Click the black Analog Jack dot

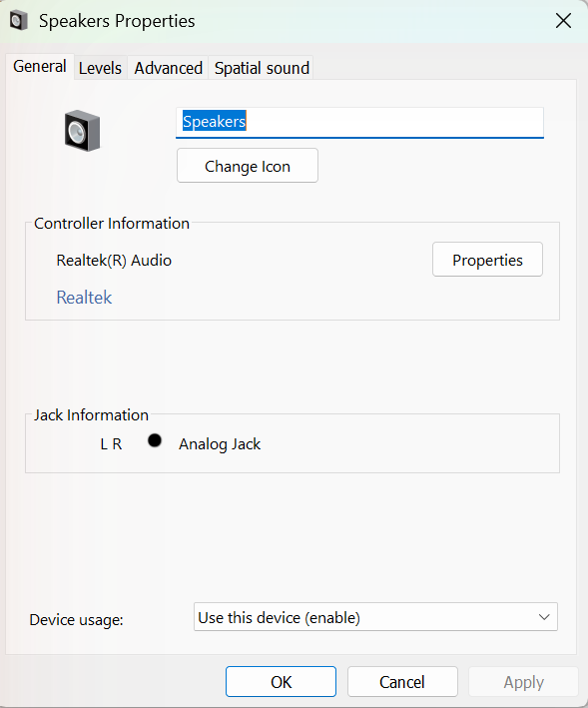point(155,440)
